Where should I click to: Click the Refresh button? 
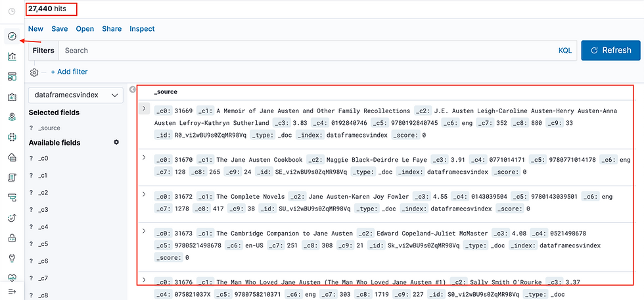point(610,51)
